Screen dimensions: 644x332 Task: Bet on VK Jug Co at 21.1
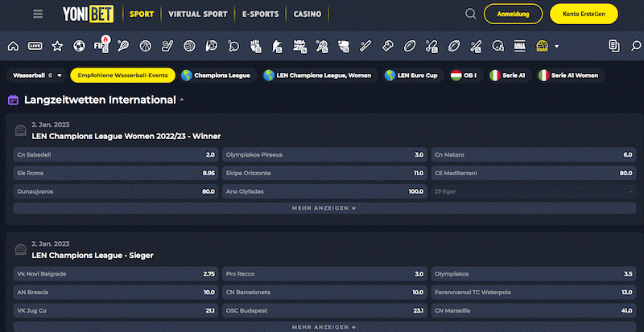tap(116, 310)
